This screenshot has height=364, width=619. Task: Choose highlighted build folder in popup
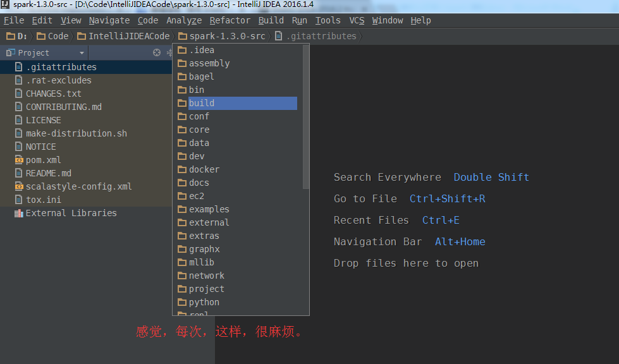tap(237, 104)
